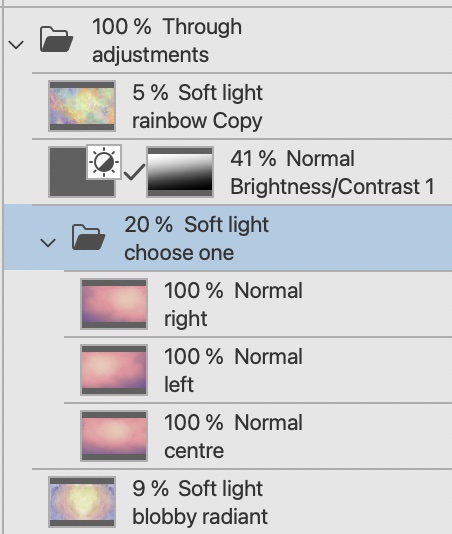The height and width of the screenshot is (534, 452).
Task: Click the choose one folder icon
Action: [x=88, y=237]
